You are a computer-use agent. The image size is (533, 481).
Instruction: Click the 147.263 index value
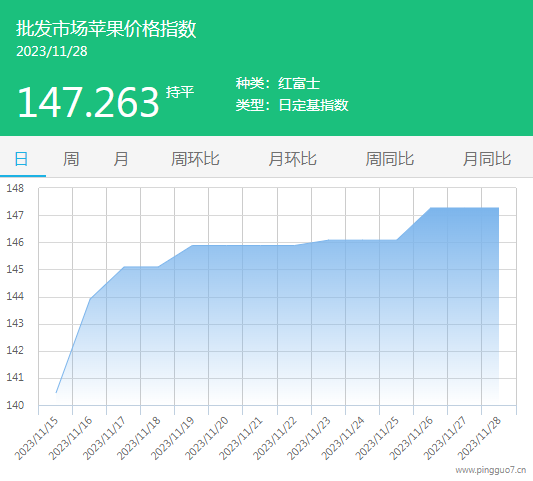click(x=88, y=102)
